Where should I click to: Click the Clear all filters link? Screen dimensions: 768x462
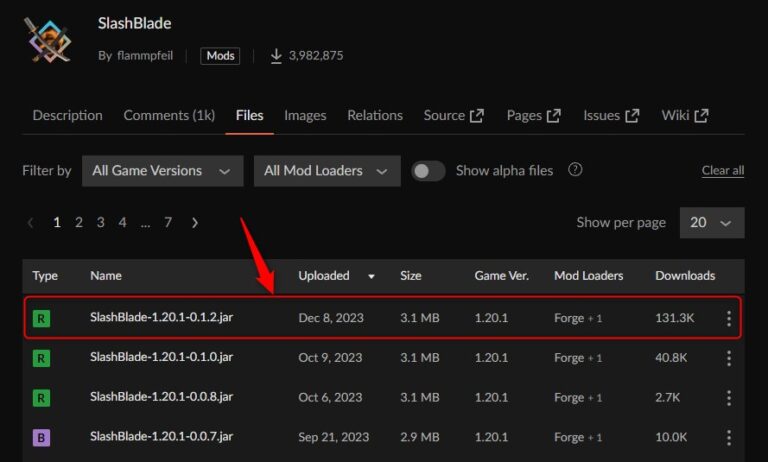(x=722, y=170)
